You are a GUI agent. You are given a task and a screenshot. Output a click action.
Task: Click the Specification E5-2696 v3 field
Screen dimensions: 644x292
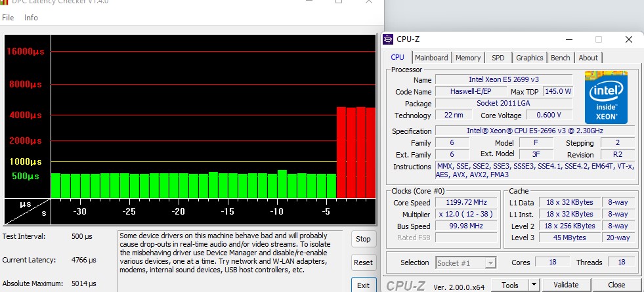(x=535, y=131)
